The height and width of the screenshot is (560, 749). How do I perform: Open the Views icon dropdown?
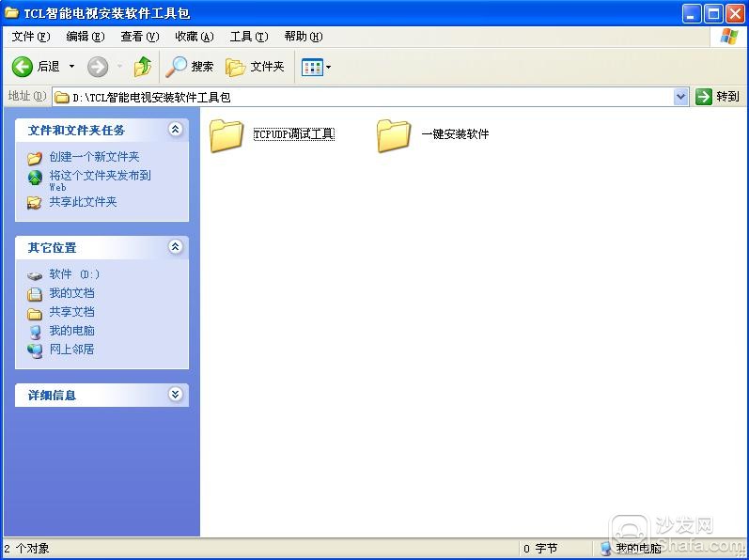(316, 67)
